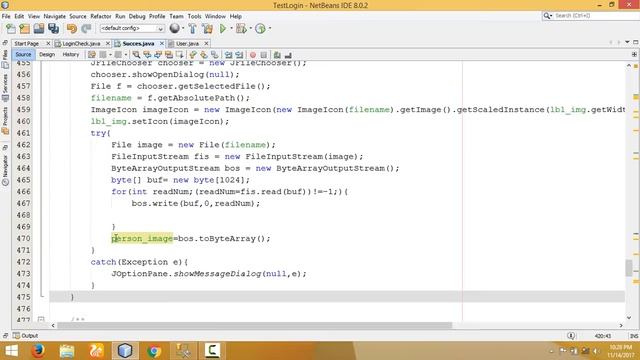This screenshot has height=360, width=640.
Task: Open the Navigate menu
Action: [x=55, y=16]
